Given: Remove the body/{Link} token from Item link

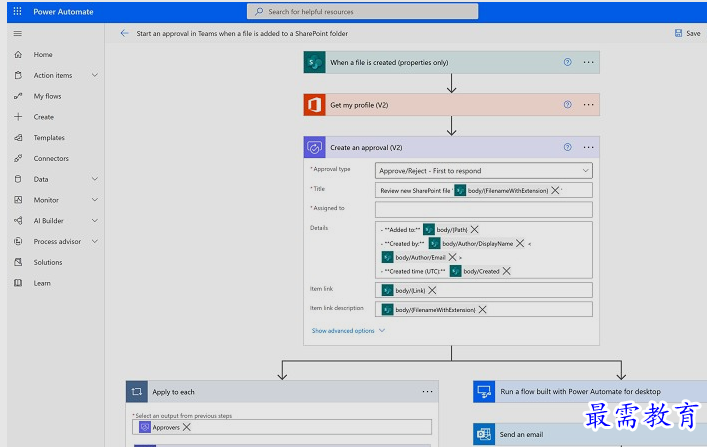Looking at the screenshot, I should [432, 290].
